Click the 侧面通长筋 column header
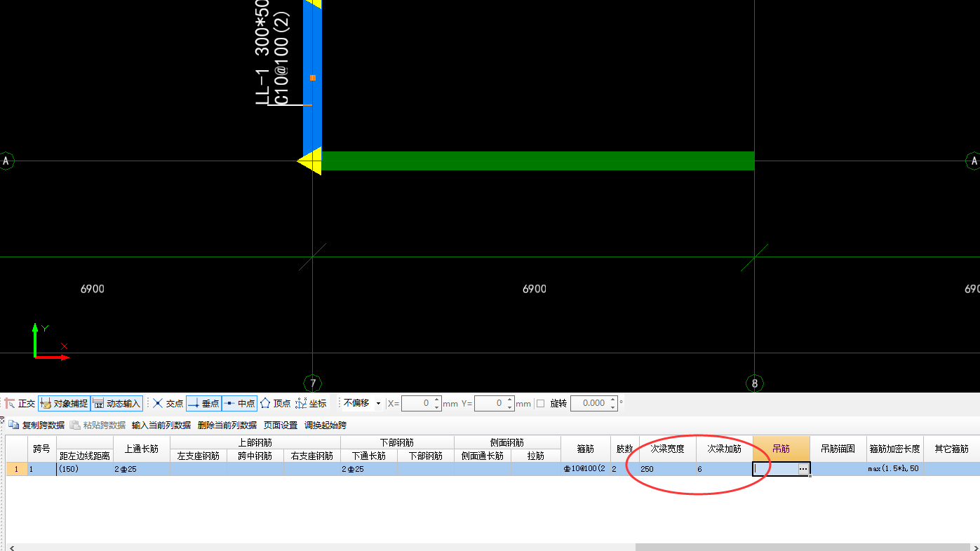980x551 pixels. coord(483,456)
